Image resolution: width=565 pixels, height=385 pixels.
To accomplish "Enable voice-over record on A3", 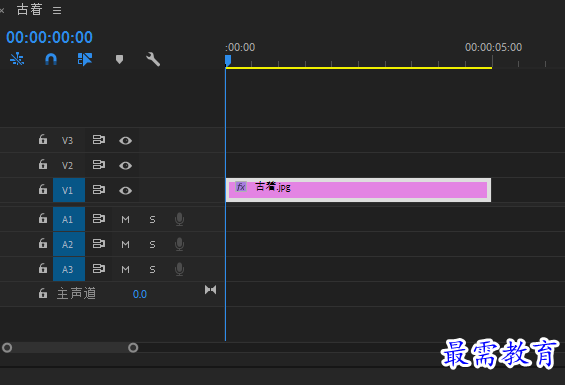I will pos(179,269).
